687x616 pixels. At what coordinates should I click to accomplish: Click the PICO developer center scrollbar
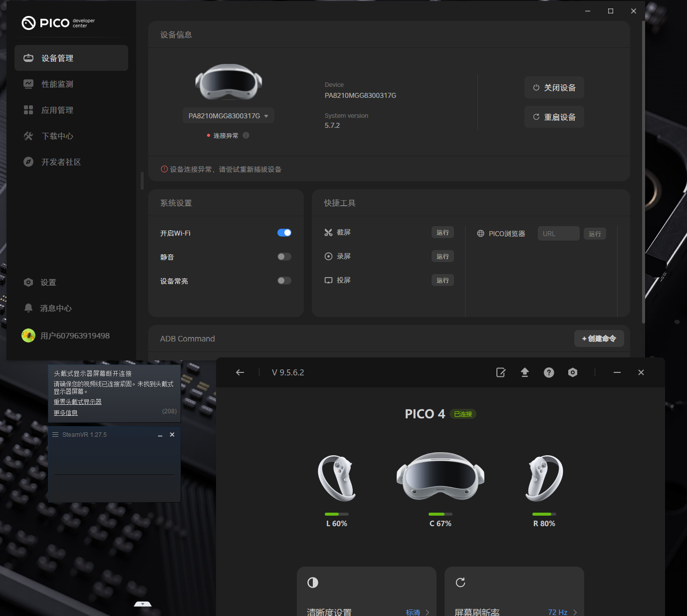643,172
